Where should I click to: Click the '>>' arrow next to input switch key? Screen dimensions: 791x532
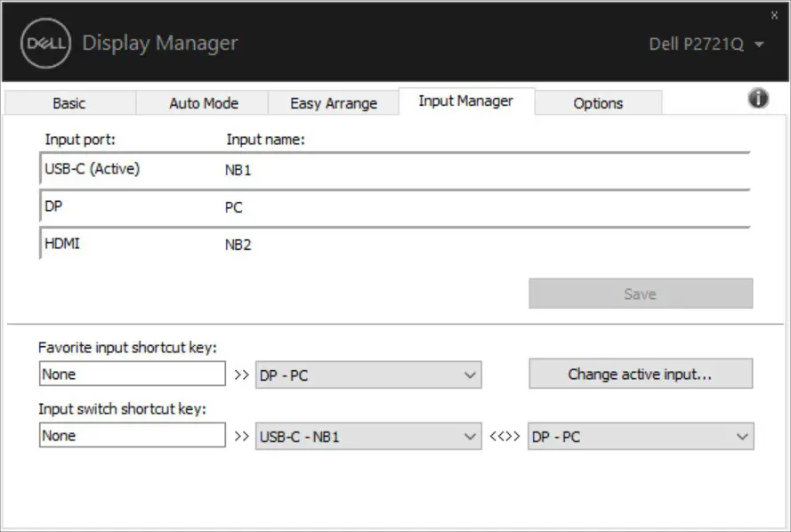tap(242, 436)
